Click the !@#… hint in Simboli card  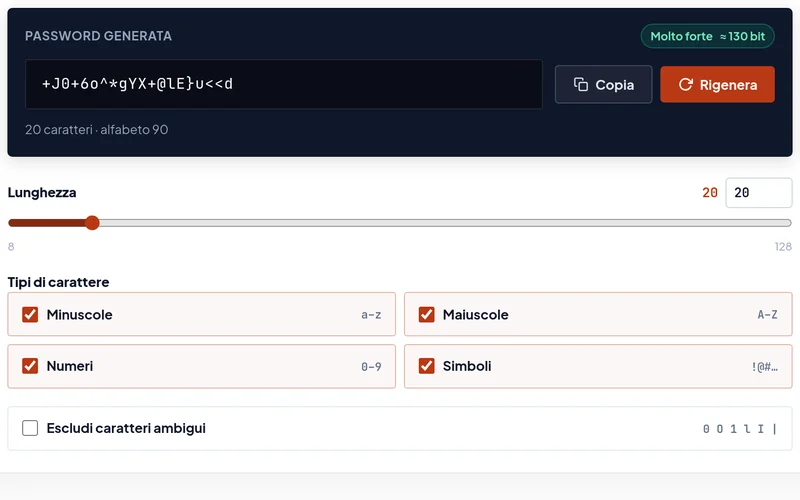[x=765, y=366]
